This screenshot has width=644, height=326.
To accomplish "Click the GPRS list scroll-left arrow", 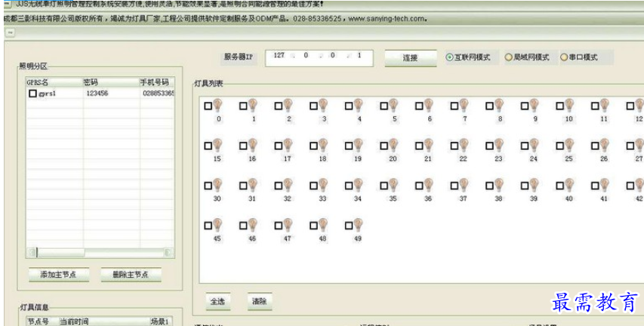I will (x=32, y=253).
